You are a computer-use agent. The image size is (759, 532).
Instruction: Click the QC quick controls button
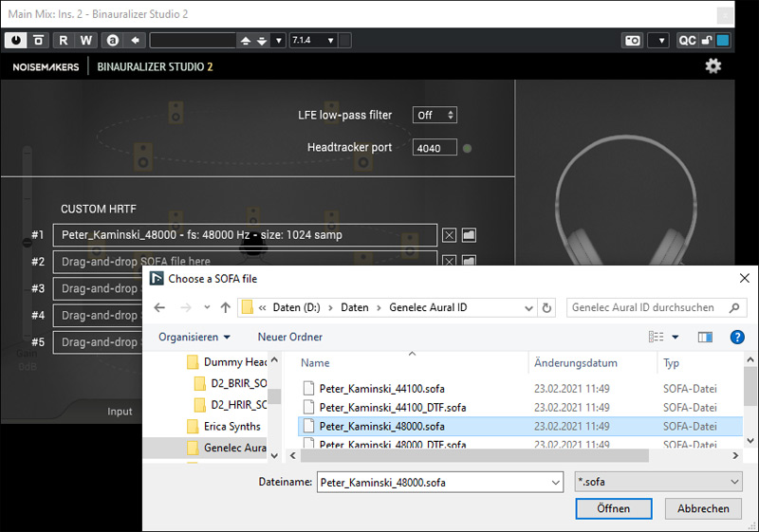tap(687, 40)
